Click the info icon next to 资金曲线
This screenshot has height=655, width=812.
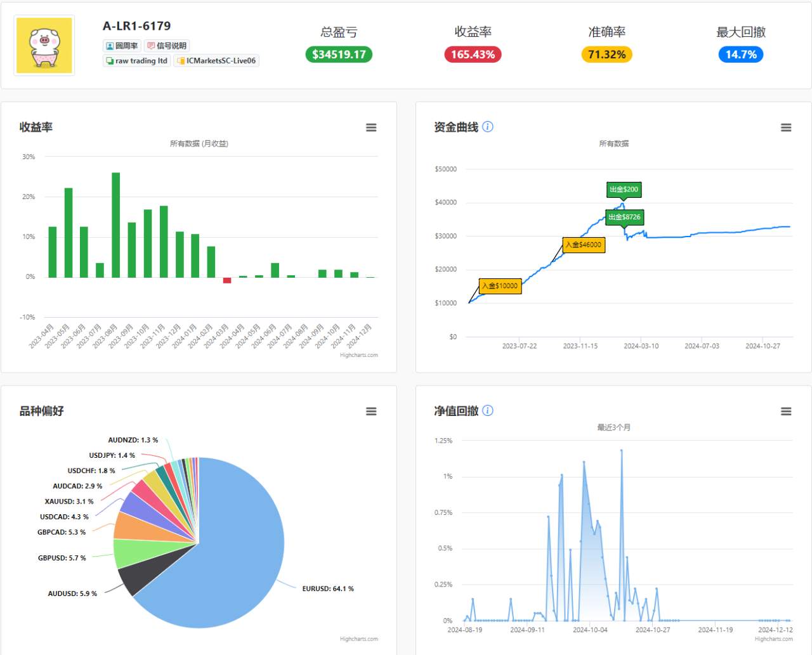click(488, 126)
